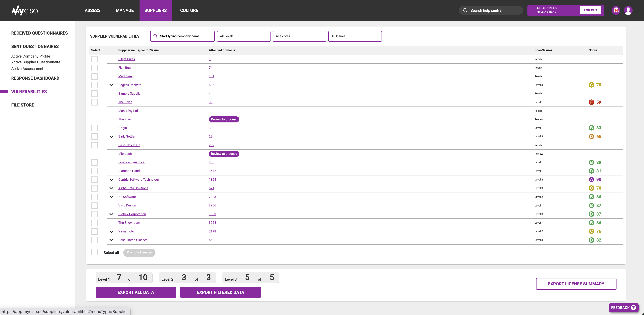The height and width of the screenshot is (315, 644).
Task: Click EXPORT LICENSE SUMMARY button
Action: coord(576,284)
